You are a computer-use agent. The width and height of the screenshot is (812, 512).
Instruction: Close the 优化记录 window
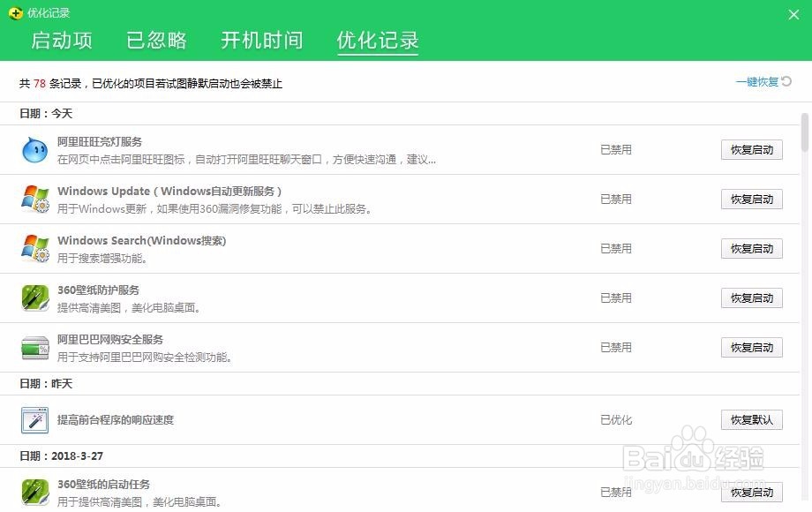click(793, 14)
